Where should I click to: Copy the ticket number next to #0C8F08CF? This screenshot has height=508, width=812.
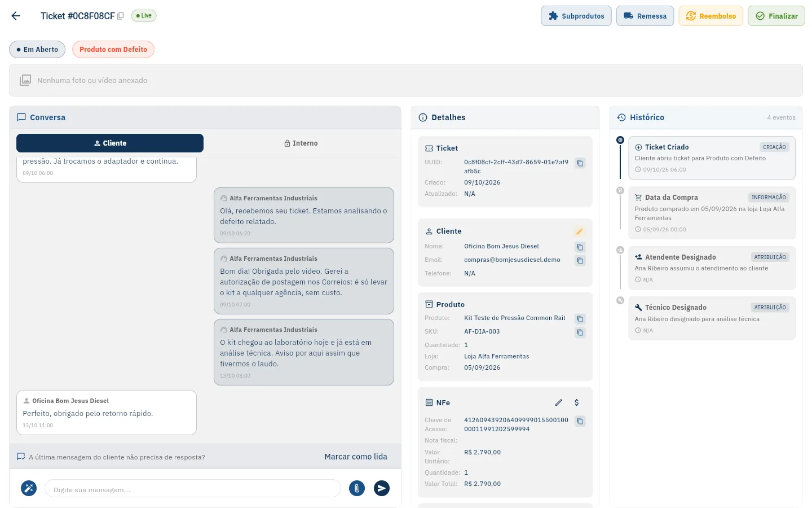[120, 16]
